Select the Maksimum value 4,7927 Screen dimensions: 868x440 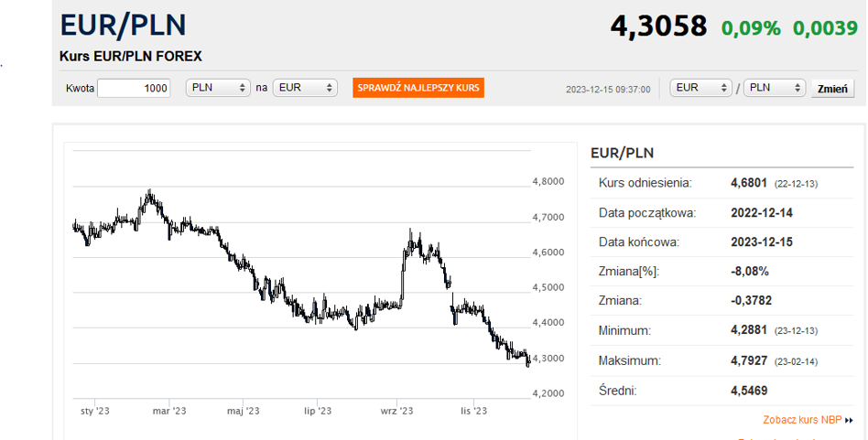coord(750,360)
